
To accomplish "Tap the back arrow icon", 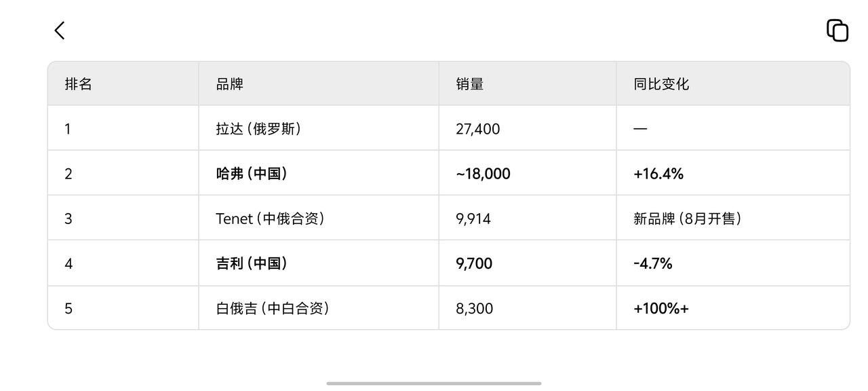I will 60,31.
